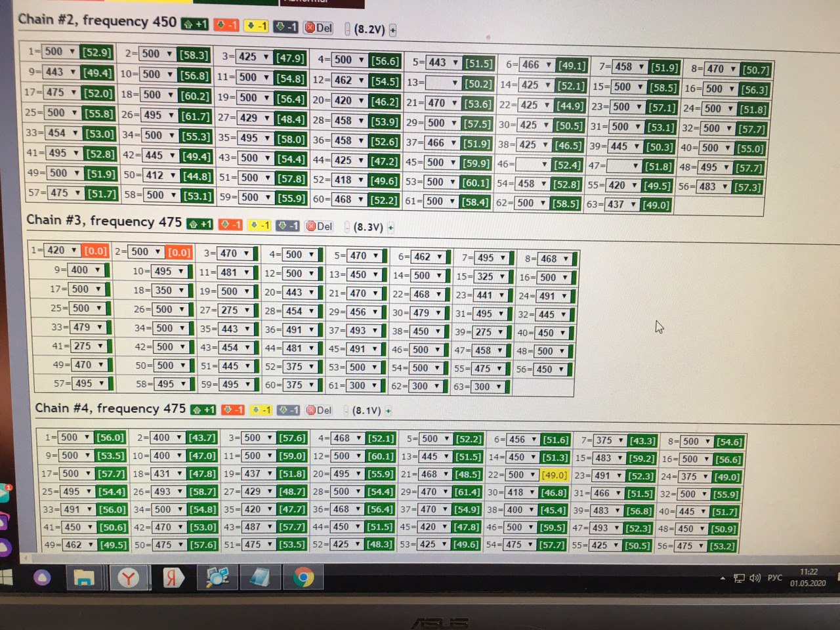
Task: Click the (8.2V) voltage label of Chain #2
Action: (369, 30)
